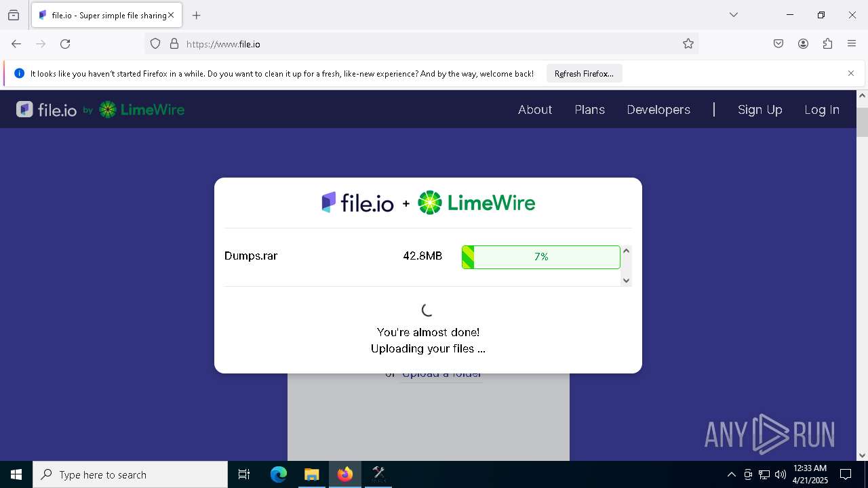Dismiss the Firefox refresh notification bar
This screenshot has height=488, width=868.
tap(851, 73)
